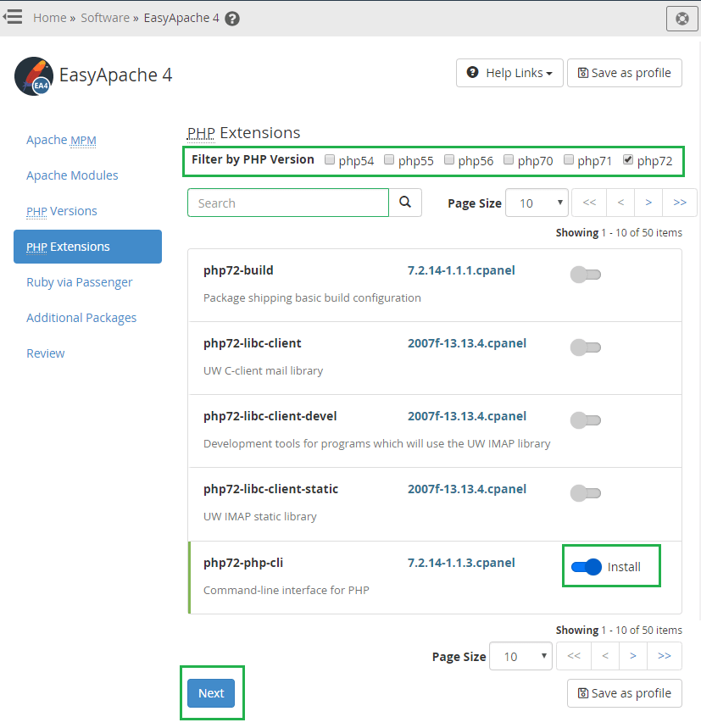The width and height of the screenshot is (701, 728).
Task: Check the php54 filter checkbox
Action: point(330,159)
